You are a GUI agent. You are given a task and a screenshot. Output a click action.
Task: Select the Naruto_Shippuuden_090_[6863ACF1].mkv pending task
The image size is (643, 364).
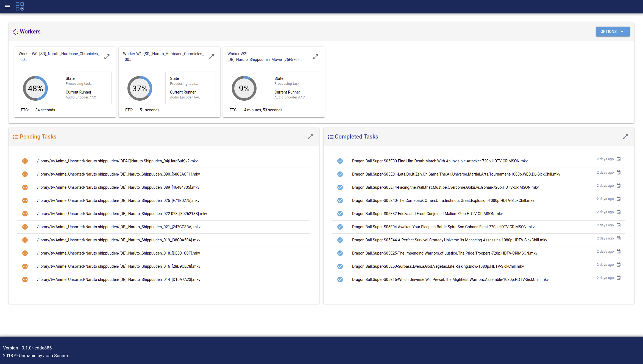pyautogui.click(x=118, y=174)
